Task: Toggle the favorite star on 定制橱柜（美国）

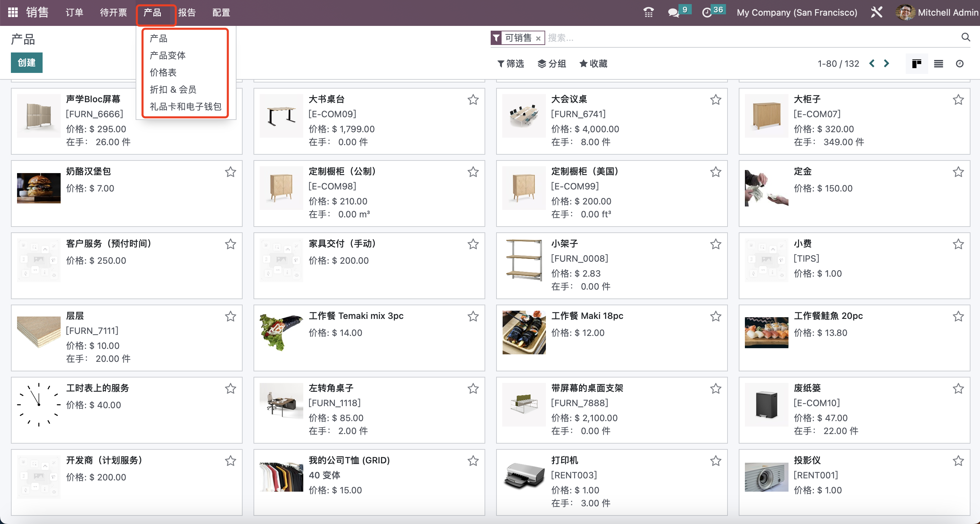Action: point(716,172)
